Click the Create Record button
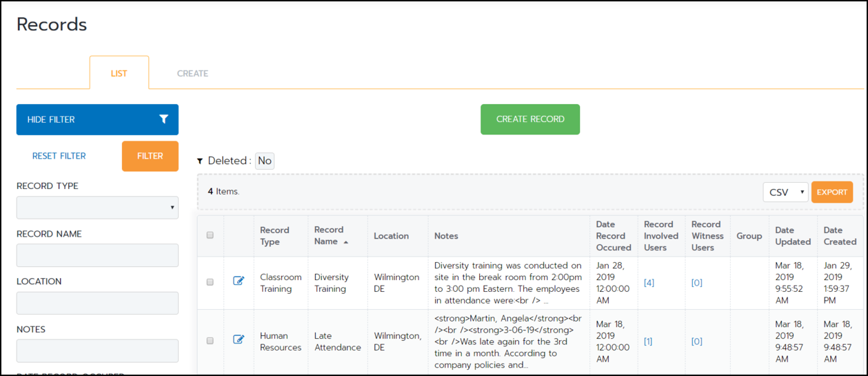The height and width of the screenshot is (376, 868). [x=530, y=119]
